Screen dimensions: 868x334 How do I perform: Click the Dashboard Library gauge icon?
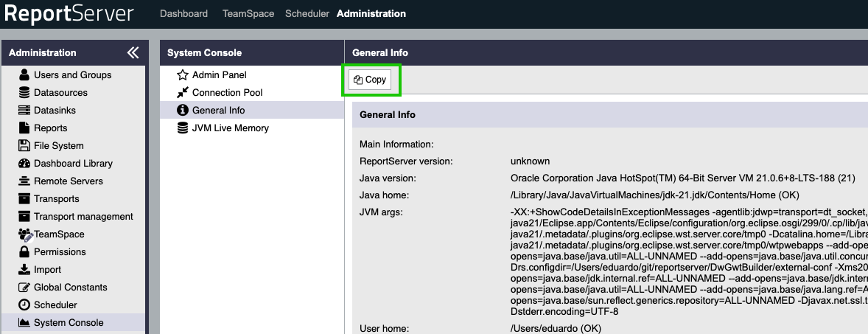coord(24,164)
